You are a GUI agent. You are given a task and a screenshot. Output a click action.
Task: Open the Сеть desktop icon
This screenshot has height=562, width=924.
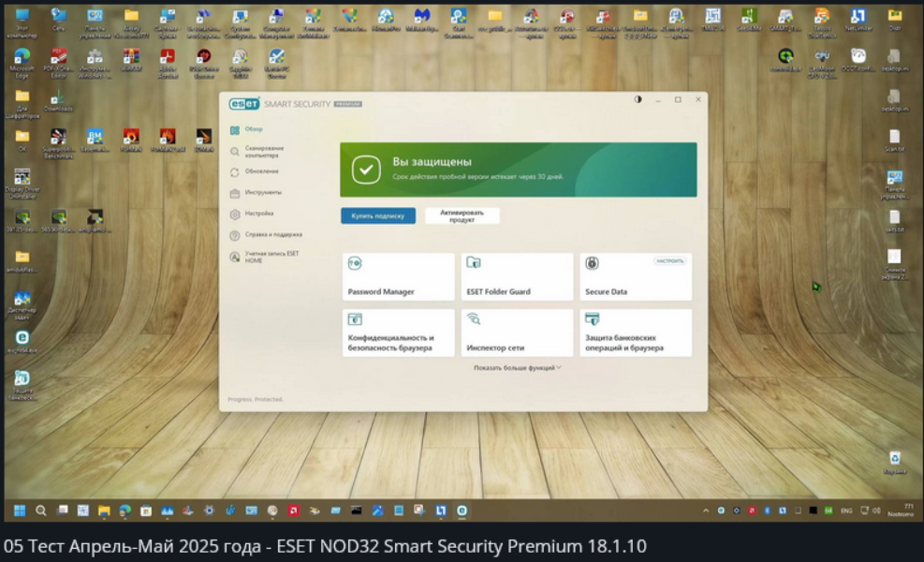click(58, 20)
